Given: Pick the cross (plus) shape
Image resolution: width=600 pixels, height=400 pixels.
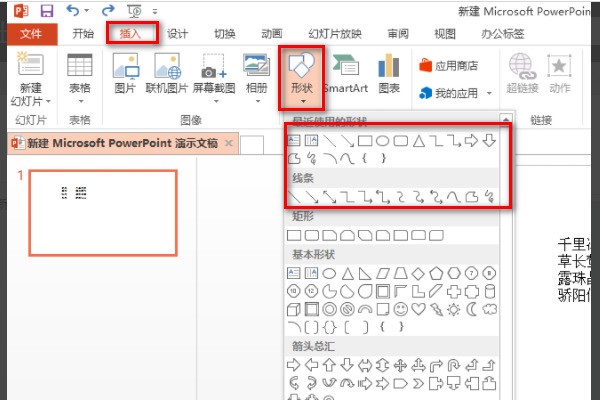Looking at the screenshot, I should click(x=454, y=291).
